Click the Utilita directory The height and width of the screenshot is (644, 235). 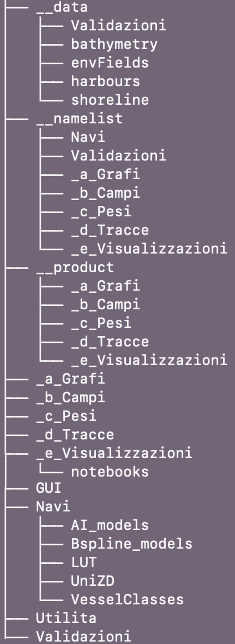tap(66, 618)
